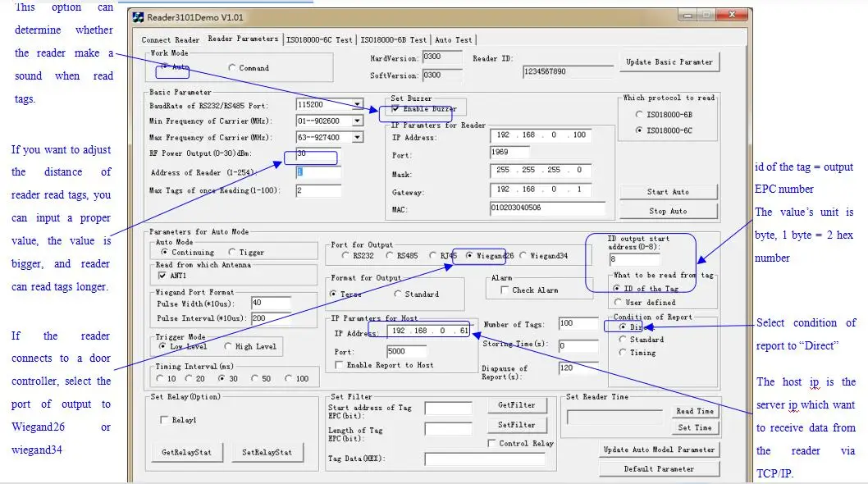Choose Command work mode
The height and width of the screenshot is (484, 868).
click(x=232, y=67)
